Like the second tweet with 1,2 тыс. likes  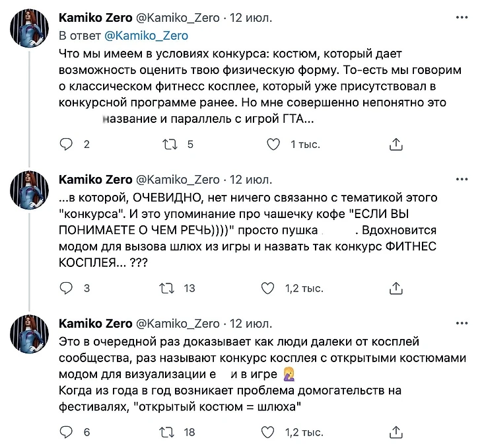click(x=267, y=287)
